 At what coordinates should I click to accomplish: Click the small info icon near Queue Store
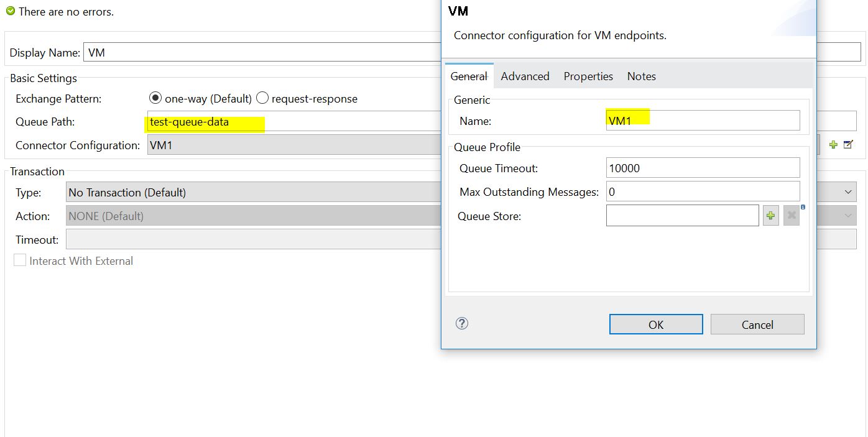click(803, 207)
